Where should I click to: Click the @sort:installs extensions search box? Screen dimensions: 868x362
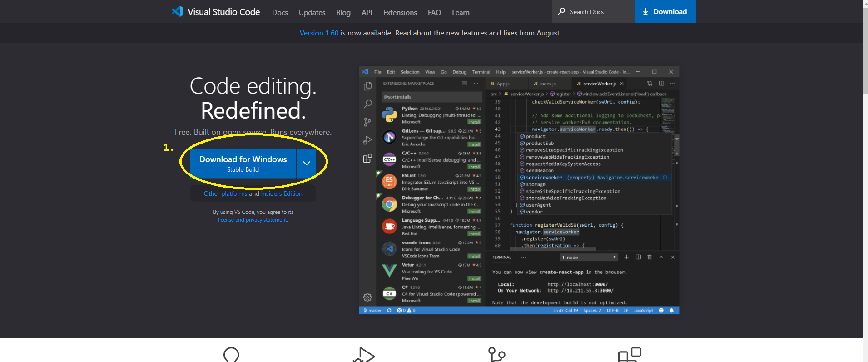tap(432, 97)
